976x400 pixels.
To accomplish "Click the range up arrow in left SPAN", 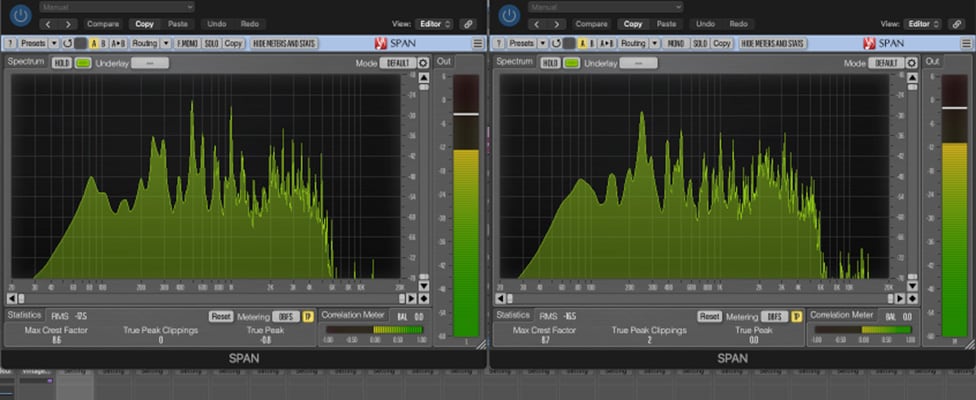I will 424,78.
